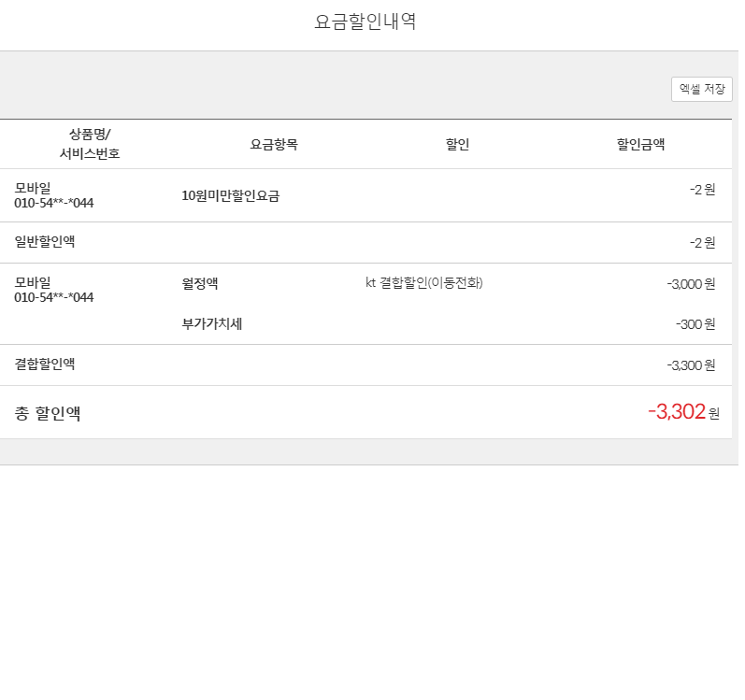
Task: Click the -2 원 amount for 10원미만할인요금
Action: coord(702,190)
